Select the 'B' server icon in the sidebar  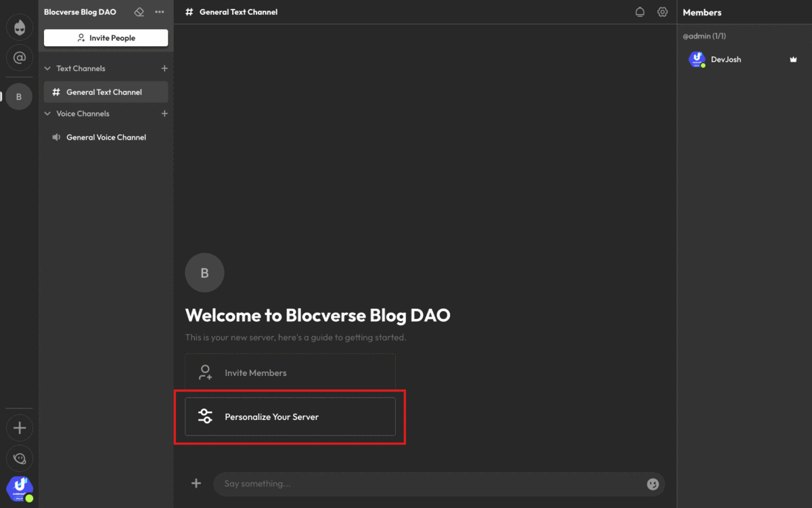coord(19,97)
